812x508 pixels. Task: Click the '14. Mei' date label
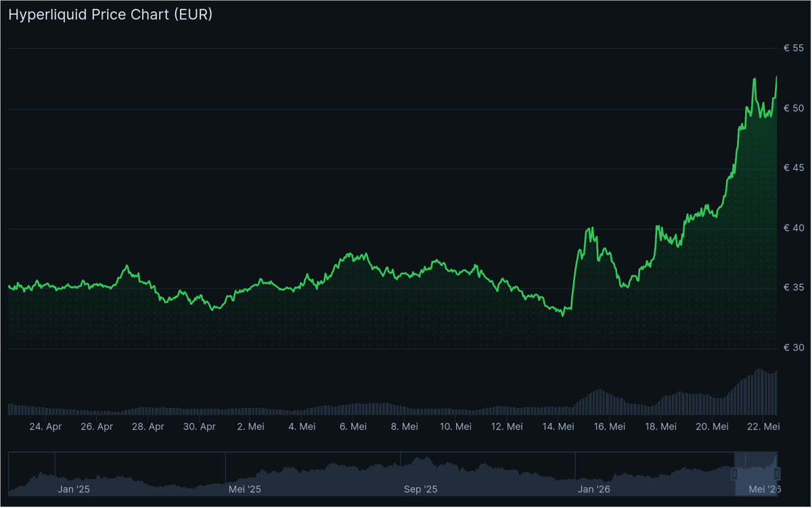coord(558,427)
